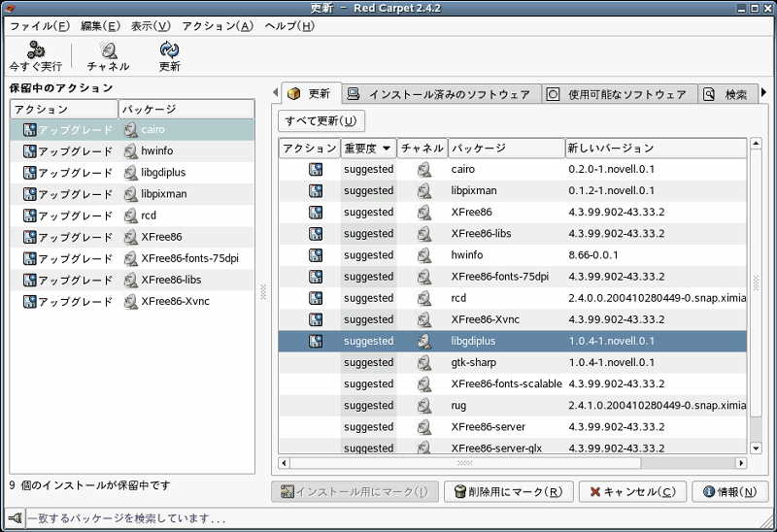Screen dimensions: 777x532
Task: Click upgrade icon for rcd pending action
Action: click(30, 216)
